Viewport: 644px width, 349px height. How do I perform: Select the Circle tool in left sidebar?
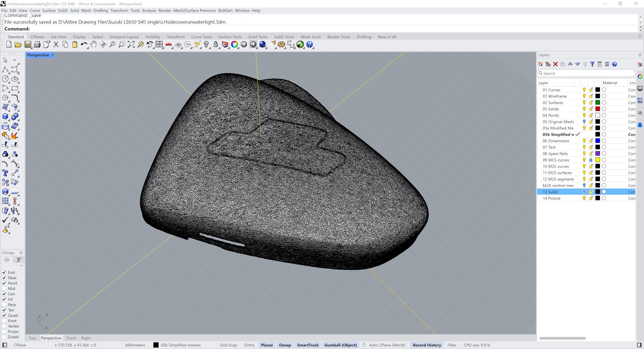click(x=5, y=79)
